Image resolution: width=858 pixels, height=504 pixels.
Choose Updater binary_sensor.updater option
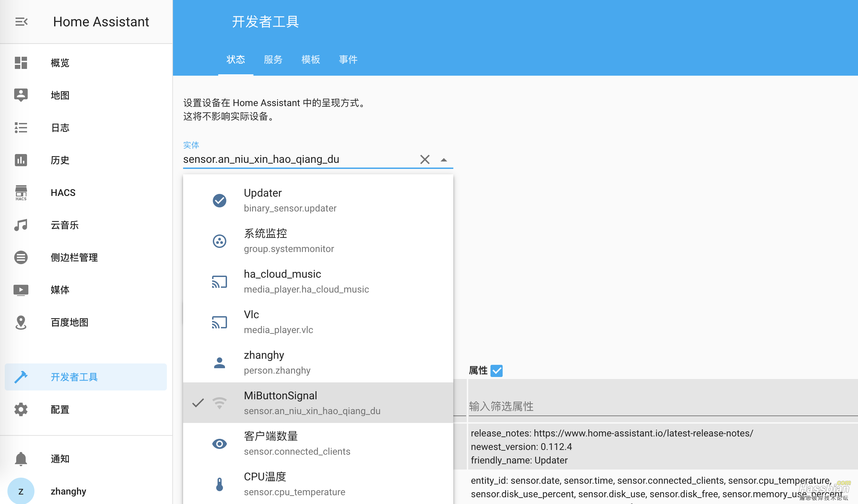[x=318, y=201]
